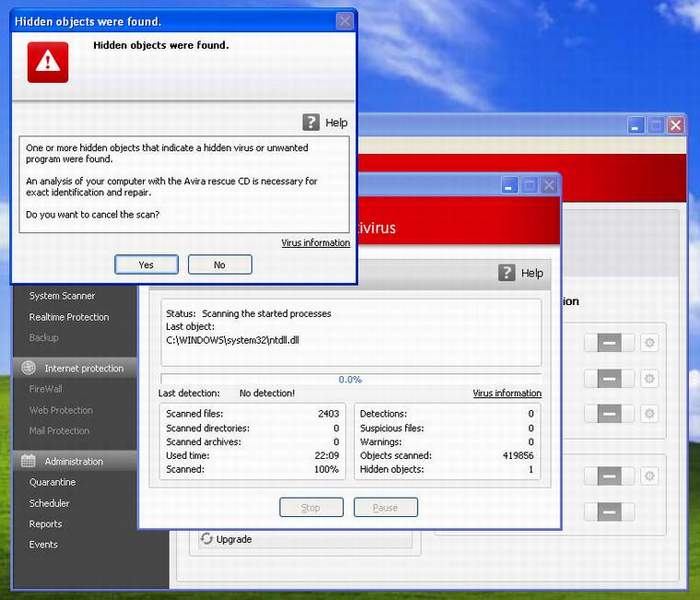The image size is (700, 600).
Task: Open Virus information link in the alert dialog
Action: click(315, 243)
